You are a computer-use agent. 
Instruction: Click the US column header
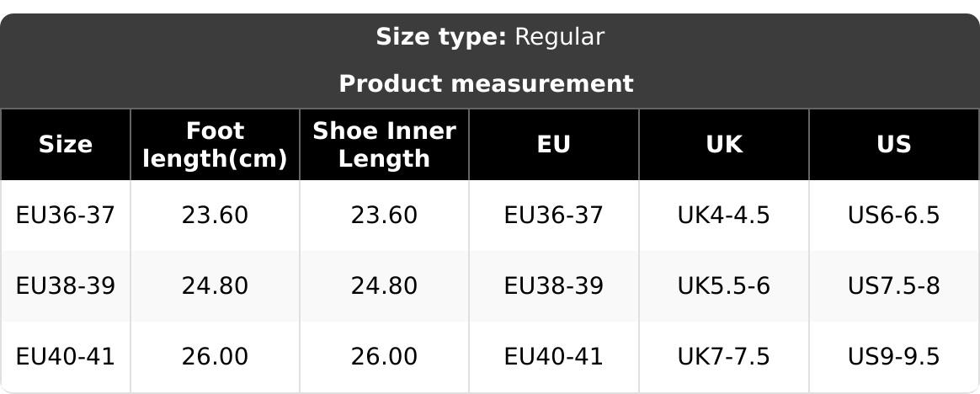click(893, 145)
